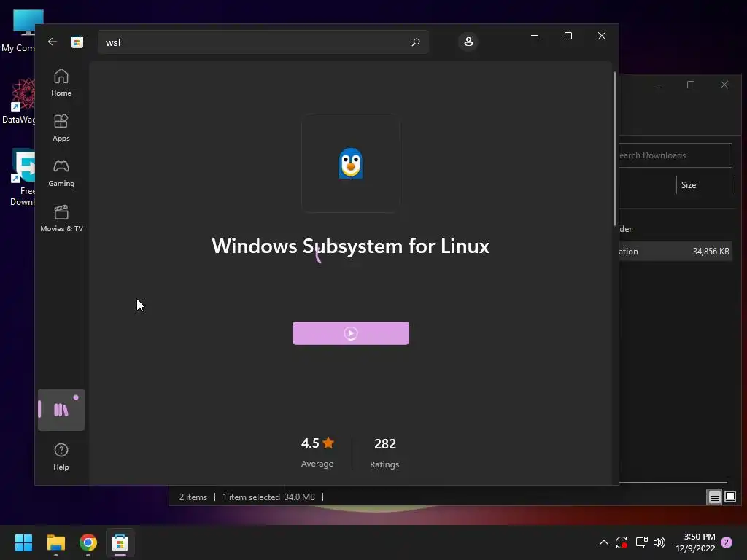Click the '2 items' status bar text
This screenshot has width=747, height=560.
tap(193, 497)
